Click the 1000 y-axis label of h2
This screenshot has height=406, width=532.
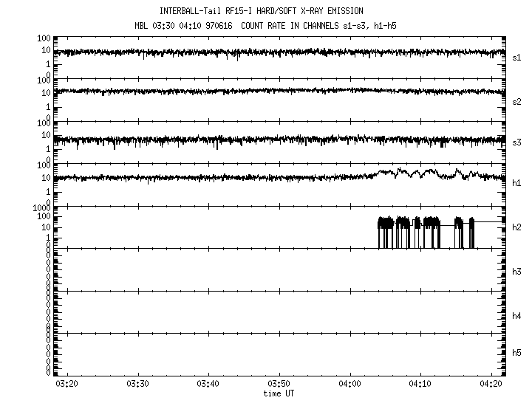point(41,208)
